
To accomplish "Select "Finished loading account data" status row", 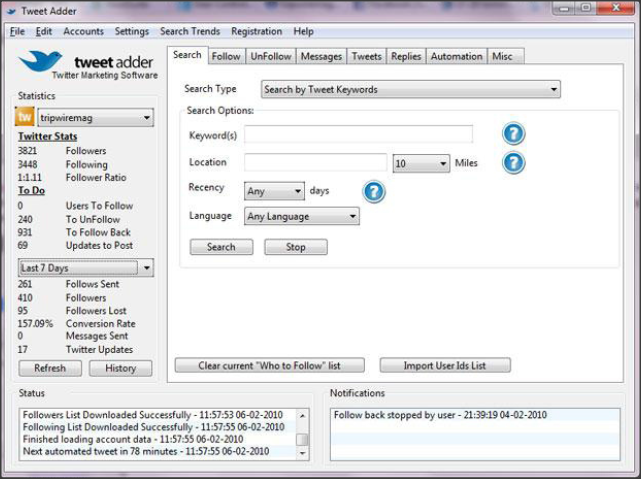I will 158,439.
